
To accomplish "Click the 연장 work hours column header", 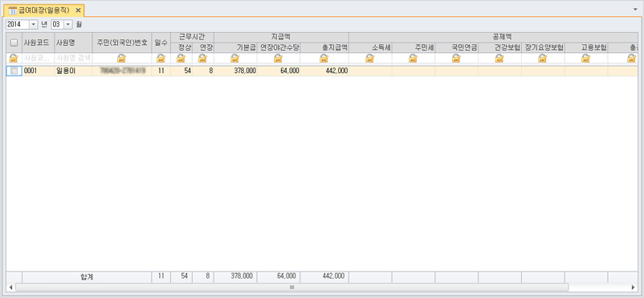I will tap(203, 47).
